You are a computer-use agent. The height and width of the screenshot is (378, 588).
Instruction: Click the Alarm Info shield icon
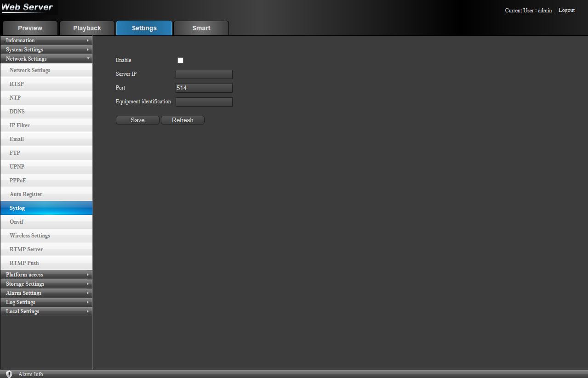9,374
